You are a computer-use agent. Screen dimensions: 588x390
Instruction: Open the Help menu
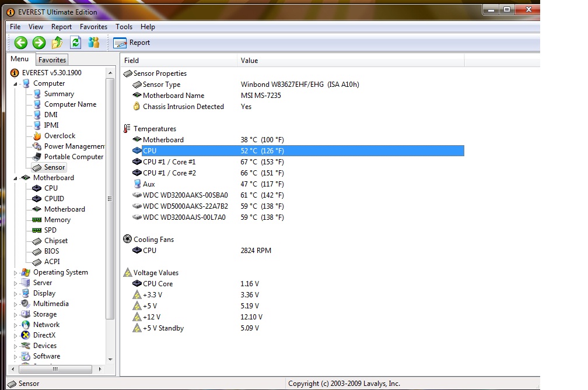point(148,27)
